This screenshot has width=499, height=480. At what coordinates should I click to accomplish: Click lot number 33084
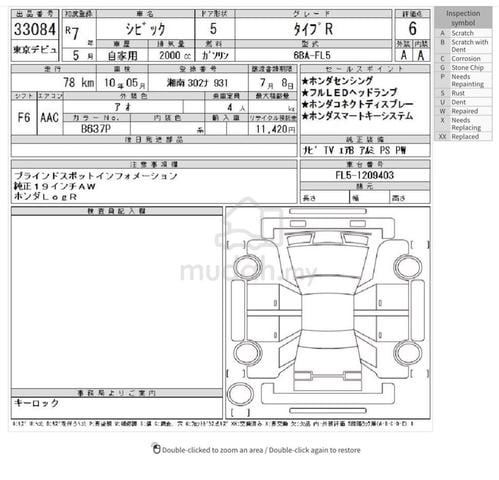pos(35,29)
